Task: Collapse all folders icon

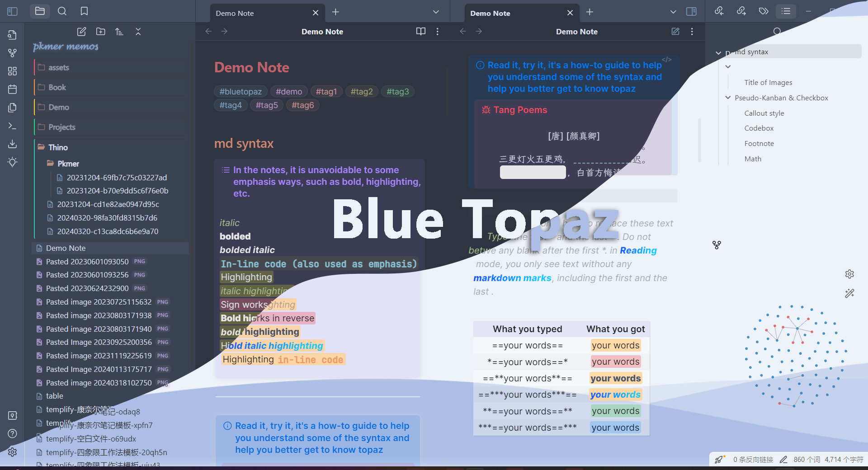Action: [x=138, y=32]
